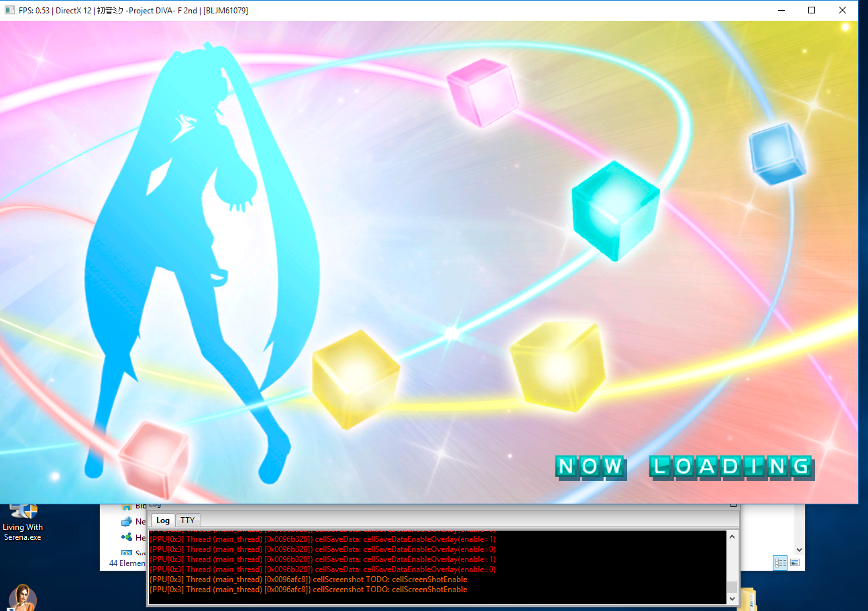
Task: Select the character portrait desktop icon
Action: tap(22, 598)
